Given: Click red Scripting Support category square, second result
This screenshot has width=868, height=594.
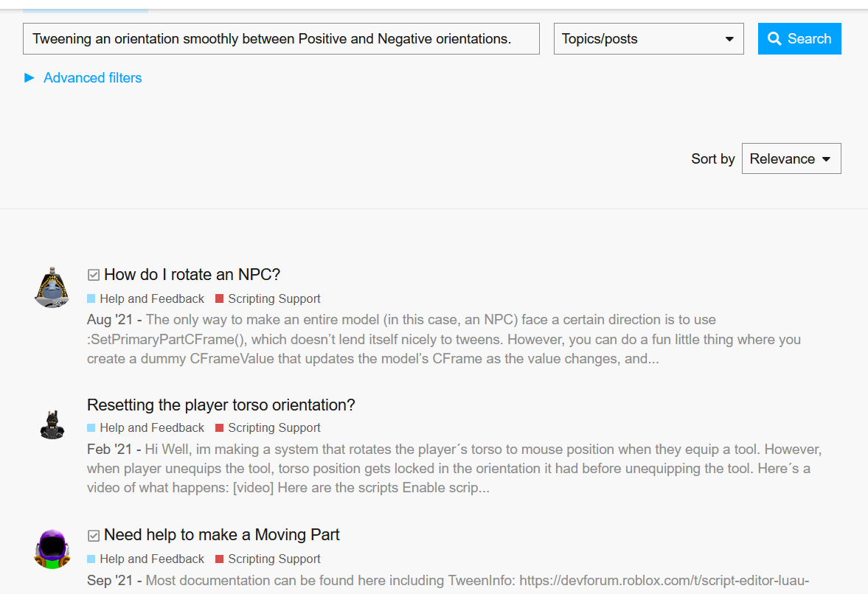Looking at the screenshot, I should 220,428.
